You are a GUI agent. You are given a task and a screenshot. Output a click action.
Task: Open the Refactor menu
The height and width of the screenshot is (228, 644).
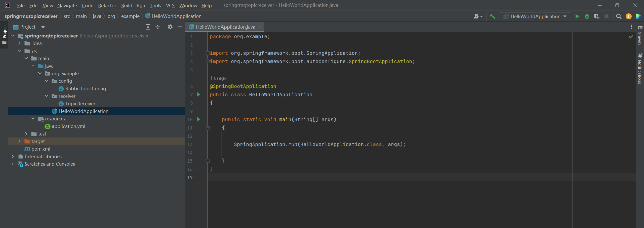coord(107,6)
